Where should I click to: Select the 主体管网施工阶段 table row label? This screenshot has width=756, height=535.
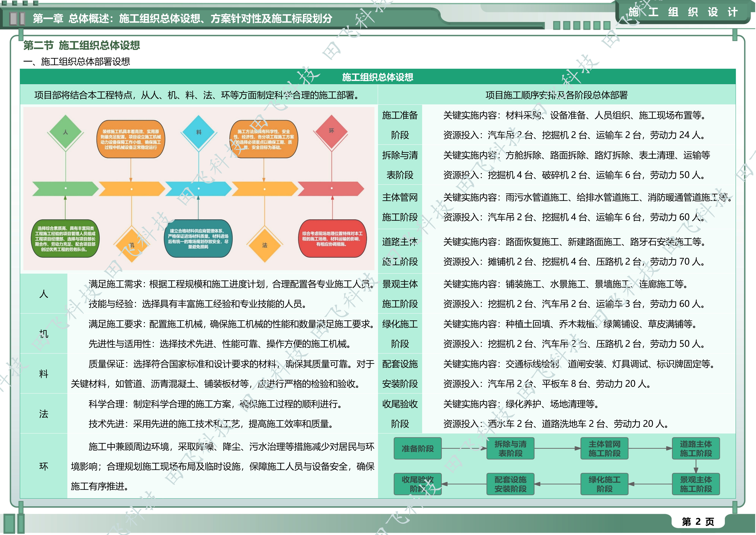click(x=400, y=207)
